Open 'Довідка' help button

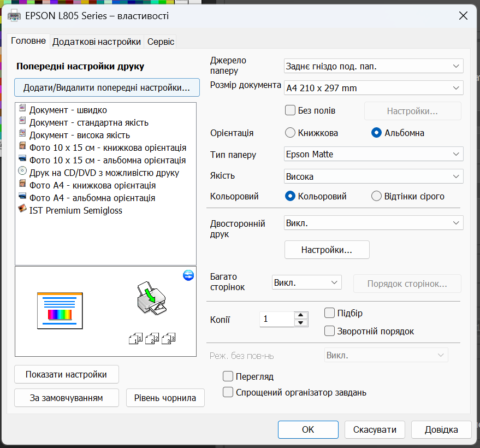pos(441,429)
